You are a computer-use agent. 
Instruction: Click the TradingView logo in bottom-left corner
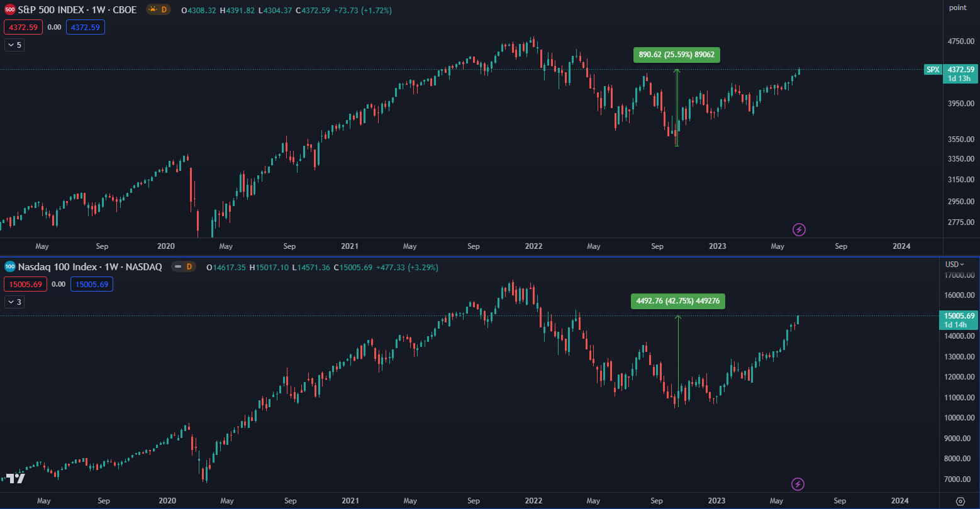click(16, 478)
